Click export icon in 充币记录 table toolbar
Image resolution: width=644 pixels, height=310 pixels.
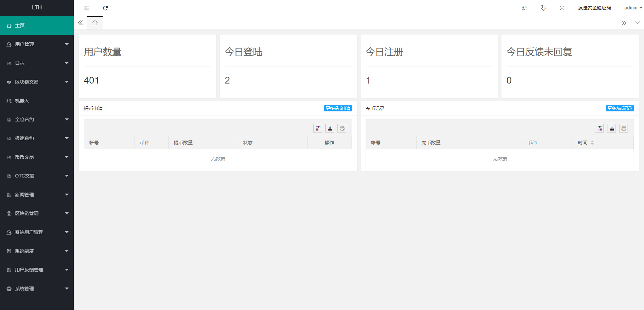pos(612,128)
